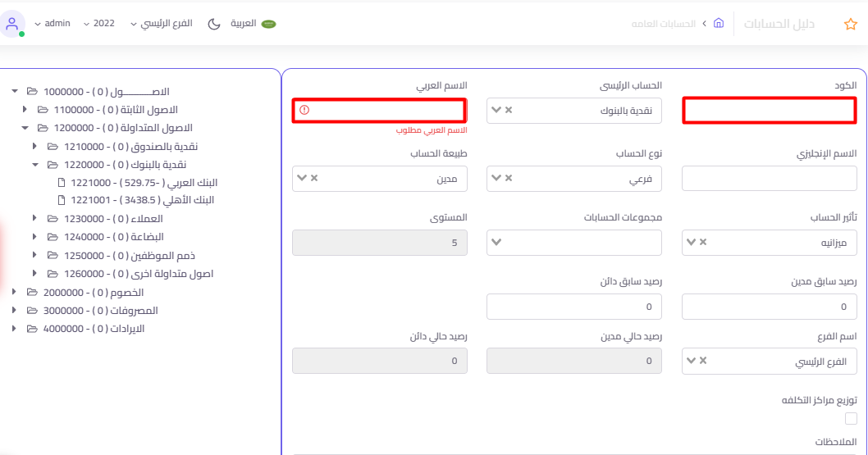This screenshot has width=868, height=455.
Task: Open the 2022 year menu
Action: (x=98, y=24)
